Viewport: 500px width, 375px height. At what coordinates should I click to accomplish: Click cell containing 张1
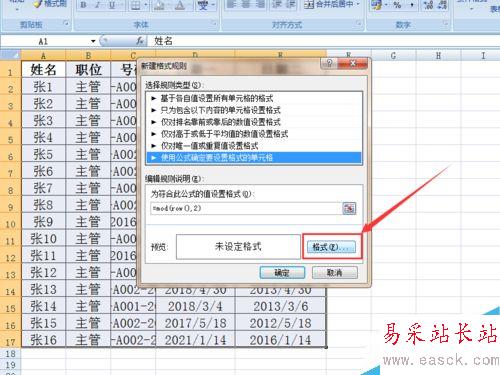pos(43,87)
